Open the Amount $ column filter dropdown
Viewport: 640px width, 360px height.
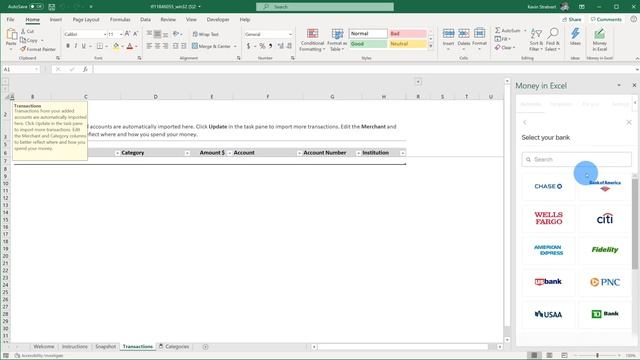click(x=229, y=153)
